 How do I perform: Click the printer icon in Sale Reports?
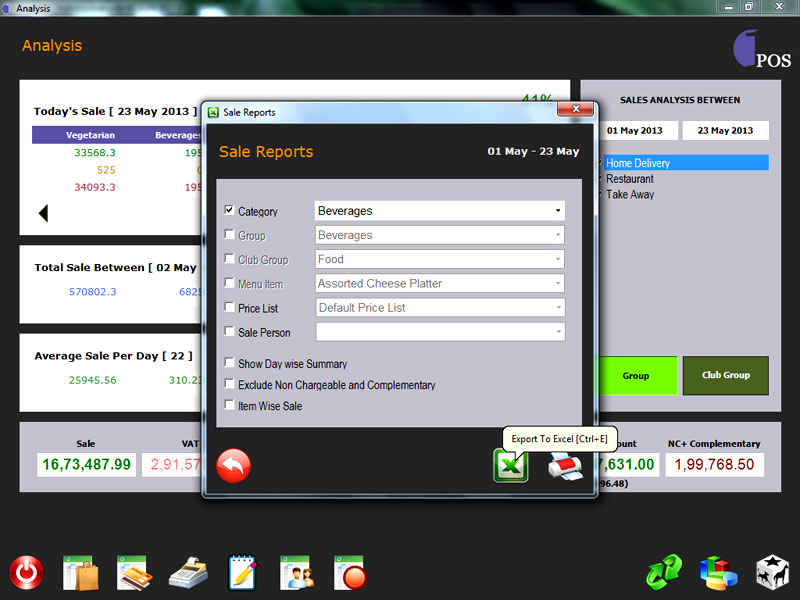[x=564, y=467]
